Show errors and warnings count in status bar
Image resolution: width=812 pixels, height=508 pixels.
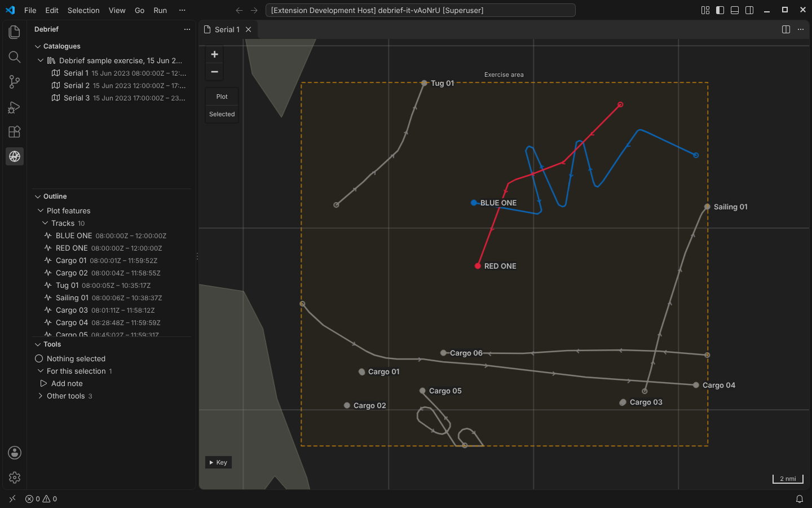click(x=41, y=499)
